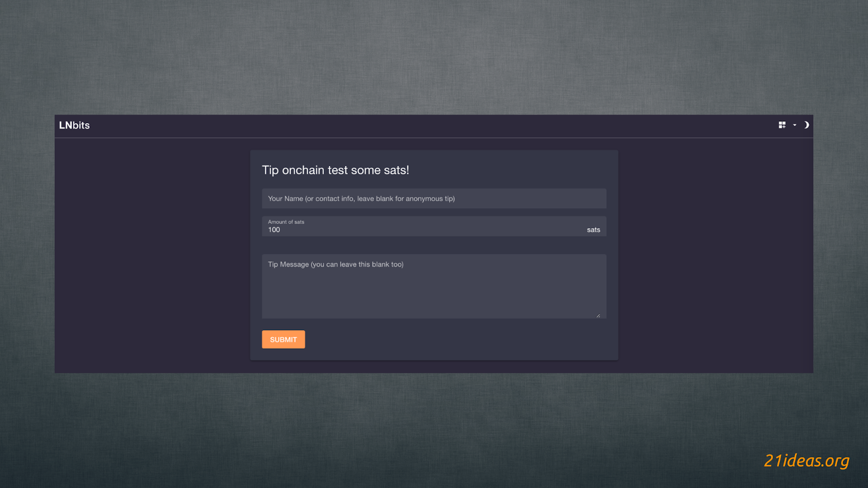Screen dimensions: 868x488
Task: Click the 21ideas.org watermark
Action: click(806, 460)
